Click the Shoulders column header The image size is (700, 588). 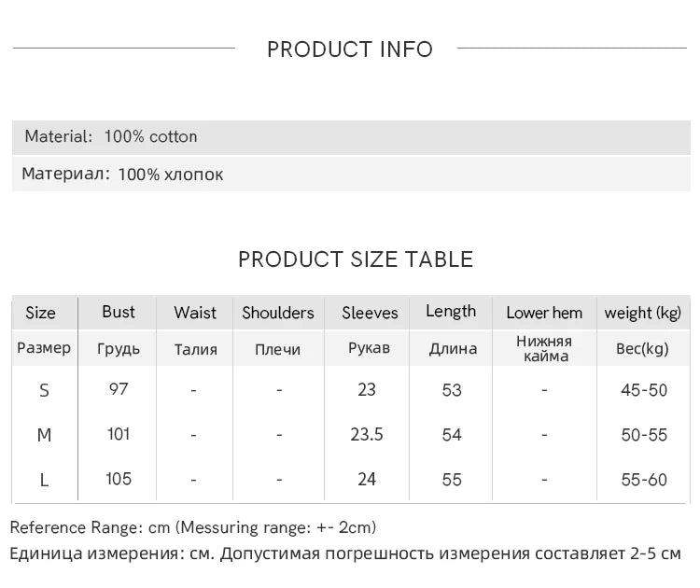[x=278, y=313]
